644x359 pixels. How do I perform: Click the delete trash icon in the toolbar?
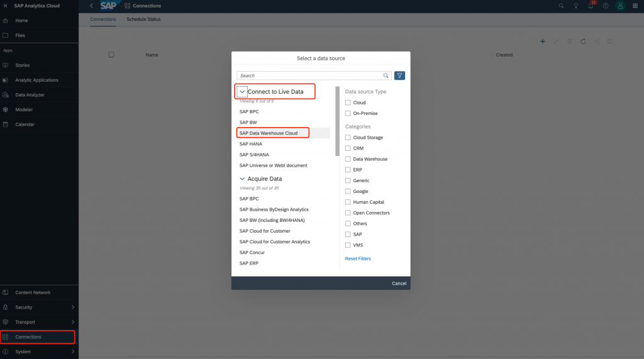[569, 41]
